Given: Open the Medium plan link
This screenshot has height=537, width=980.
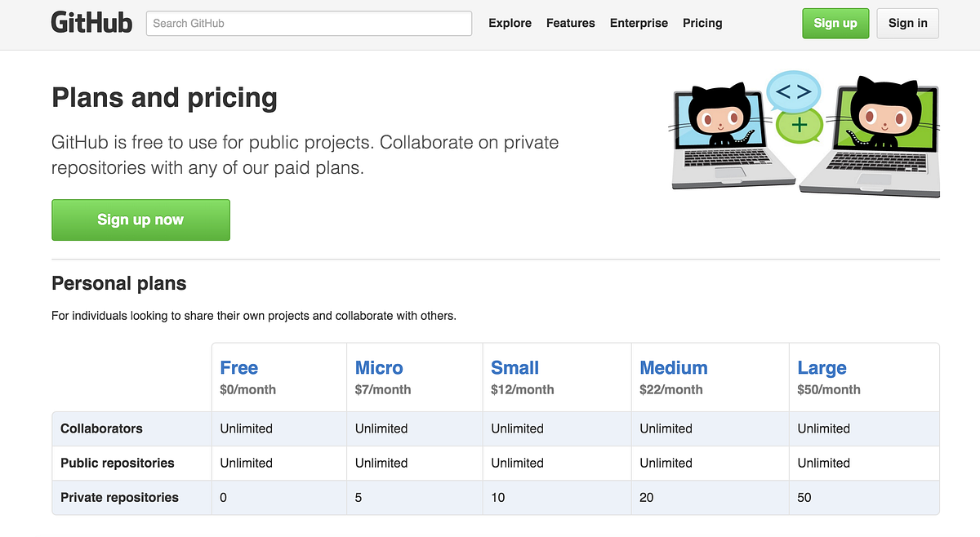Looking at the screenshot, I should click(673, 368).
